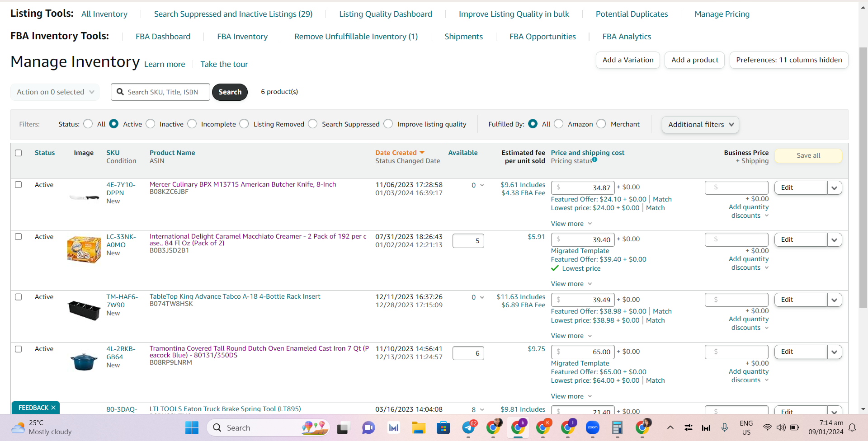
Task: Click the Save all button
Action: 808,155
